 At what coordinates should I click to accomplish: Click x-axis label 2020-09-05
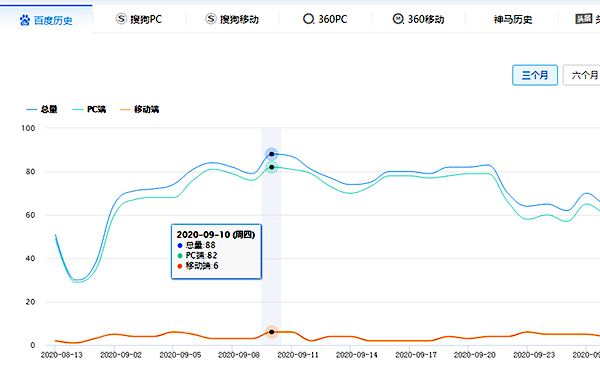[x=180, y=355]
